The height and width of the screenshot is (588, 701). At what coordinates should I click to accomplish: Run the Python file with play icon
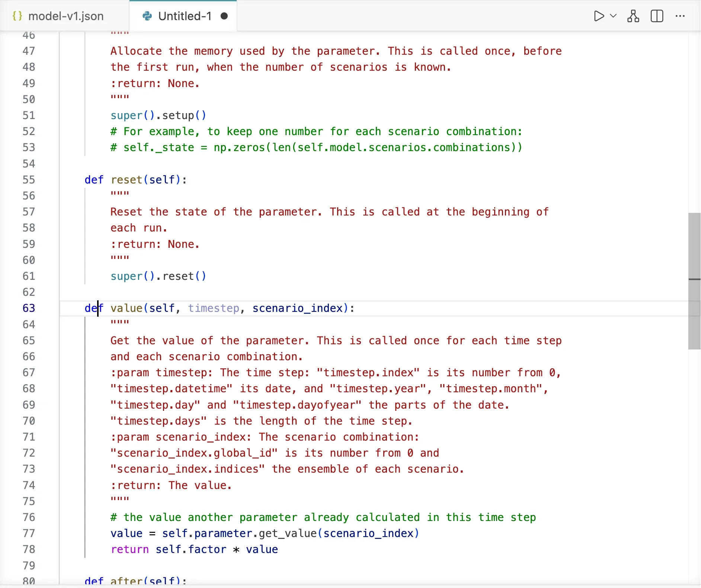pyautogui.click(x=599, y=16)
